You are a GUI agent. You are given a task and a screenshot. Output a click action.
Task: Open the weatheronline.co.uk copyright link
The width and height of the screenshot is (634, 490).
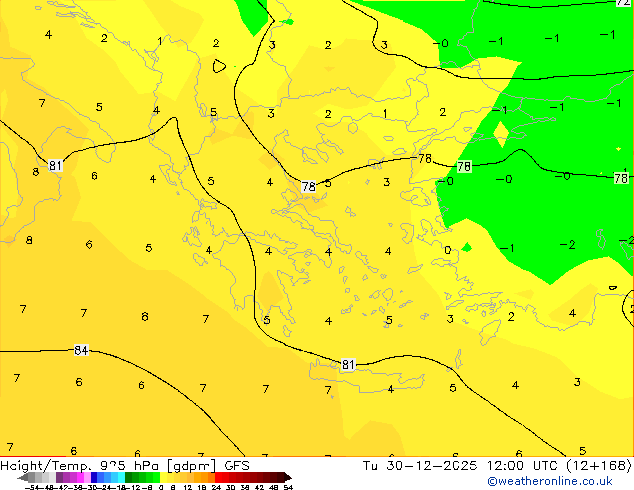550,482
